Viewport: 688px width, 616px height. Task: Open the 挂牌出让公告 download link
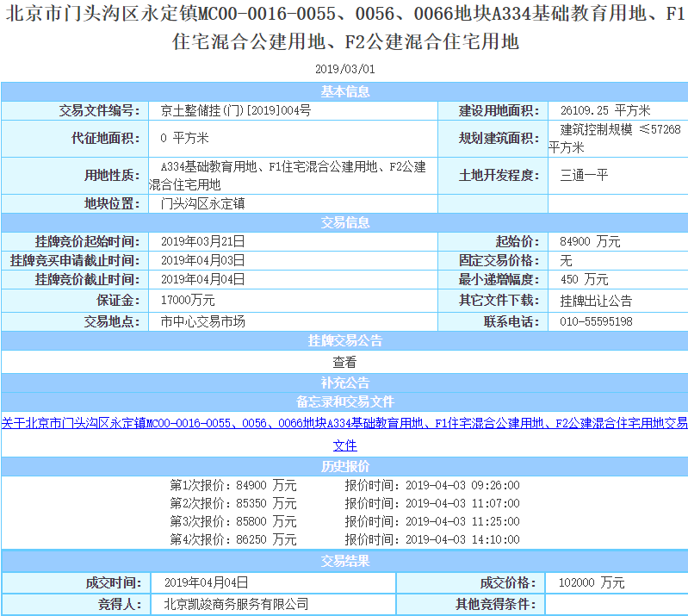[596, 301]
